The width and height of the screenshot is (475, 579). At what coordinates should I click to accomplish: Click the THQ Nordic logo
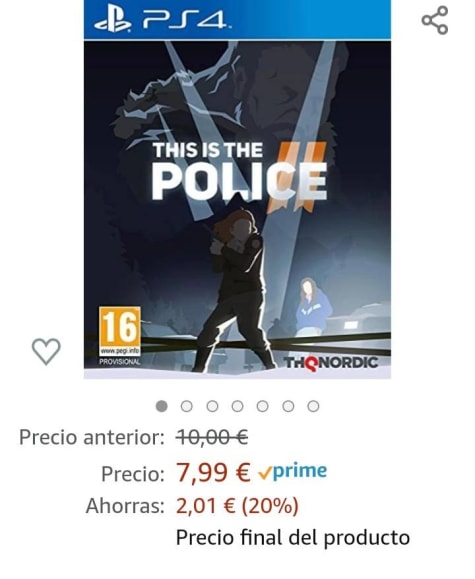pos(331,363)
